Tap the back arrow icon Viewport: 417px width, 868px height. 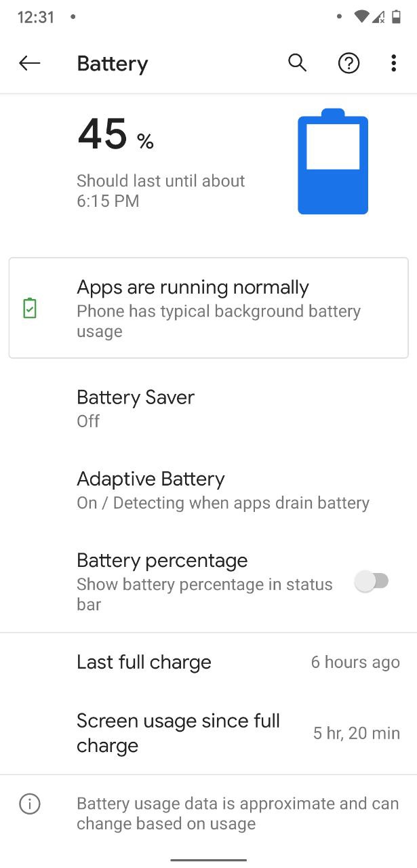[30, 64]
